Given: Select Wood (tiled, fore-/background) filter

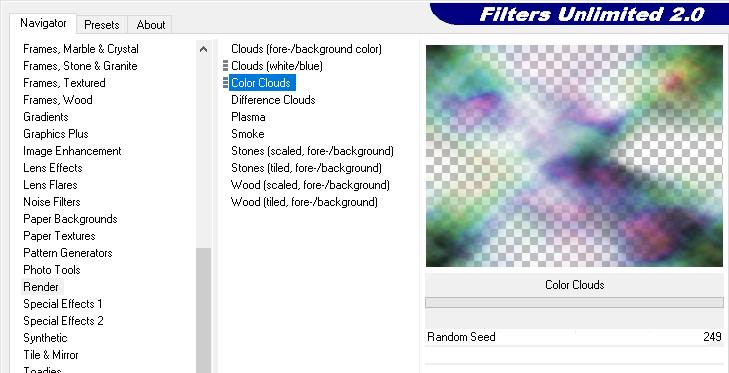Looking at the screenshot, I should pyautogui.click(x=304, y=202).
